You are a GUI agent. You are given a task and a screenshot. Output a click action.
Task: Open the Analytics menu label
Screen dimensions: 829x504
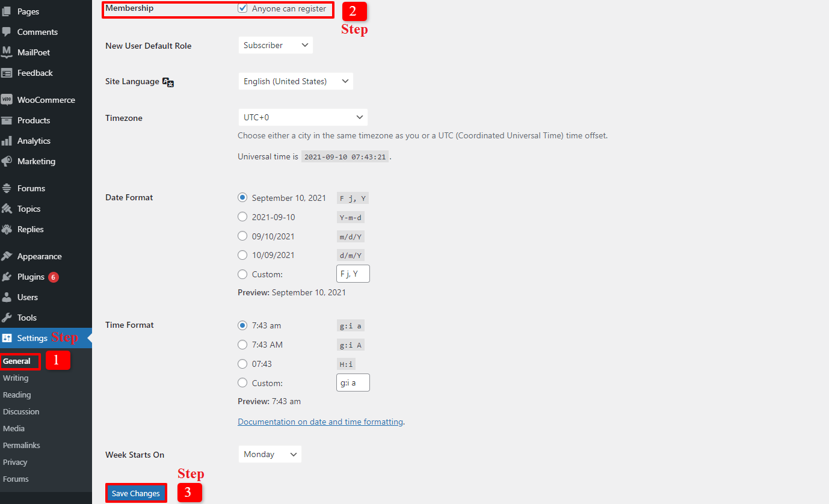pyautogui.click(x=34, y=141)
